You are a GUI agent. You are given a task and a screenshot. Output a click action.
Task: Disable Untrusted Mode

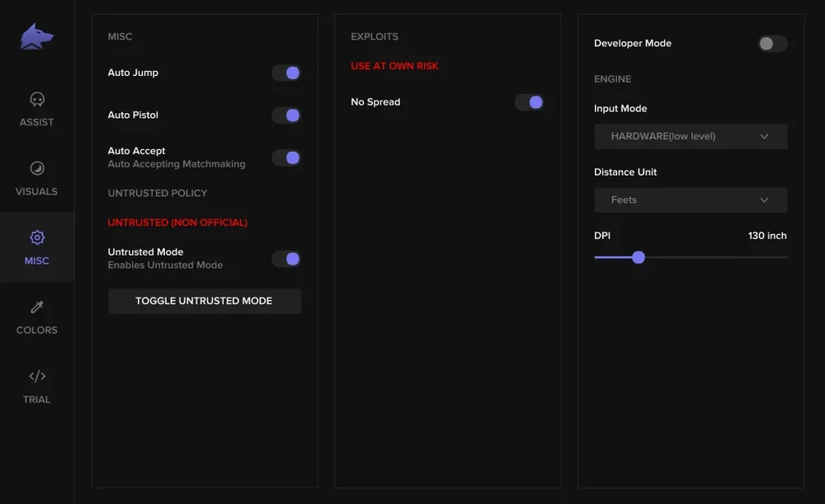[286, 258]
